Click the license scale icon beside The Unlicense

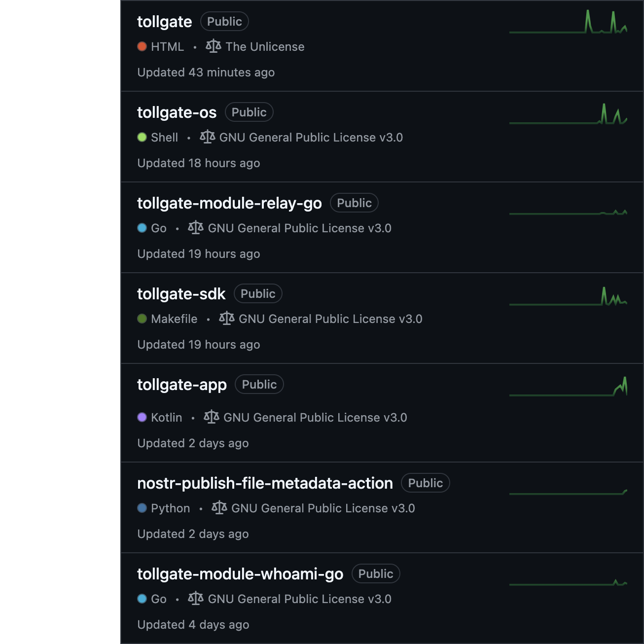pos(214,46)
